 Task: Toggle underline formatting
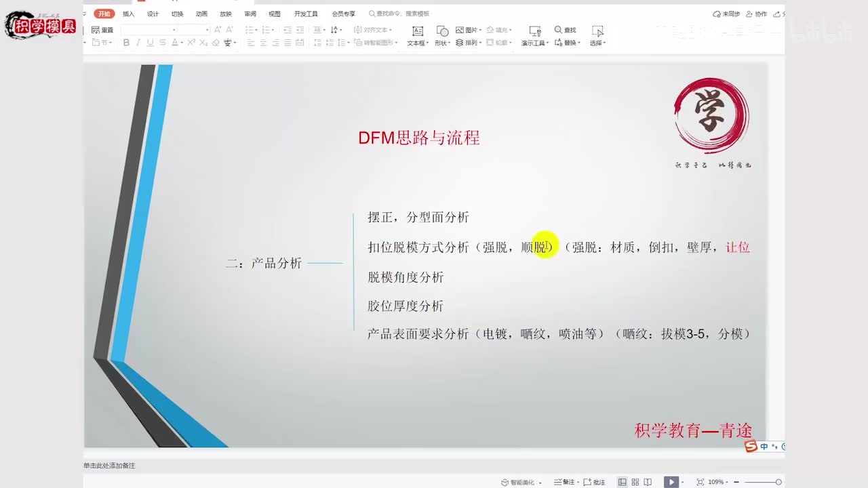click(x=150, y=43)
